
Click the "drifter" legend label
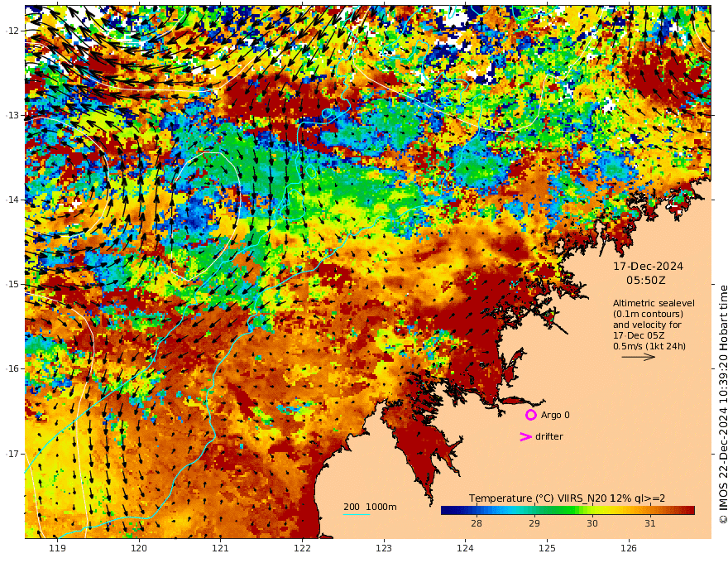[549, 436]
